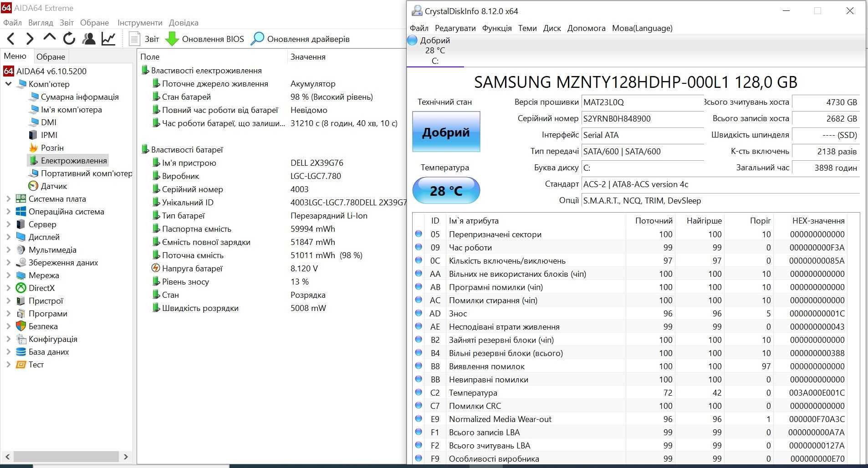Screen dimensions: 868x468
Task: Open the Диск menu in CrystalDiskInfo
Action: pos(552,28)
